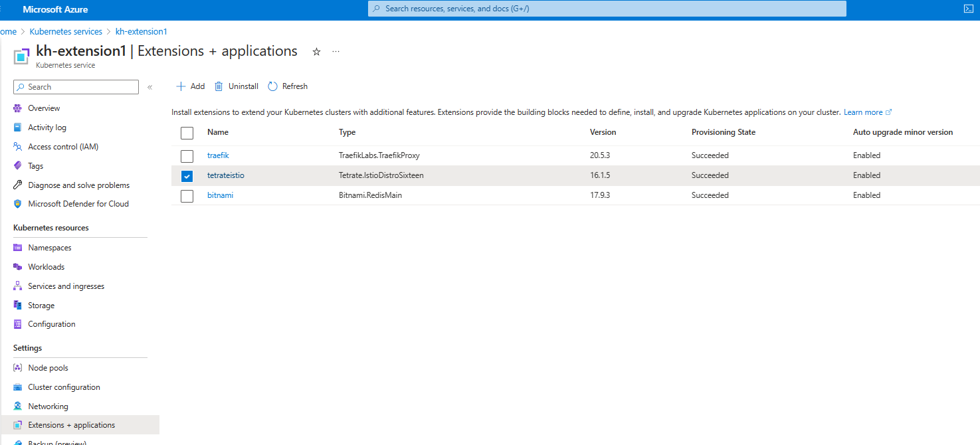Click the Configuration icon
The width and height of the screenshot is (980, 445).
18,324
